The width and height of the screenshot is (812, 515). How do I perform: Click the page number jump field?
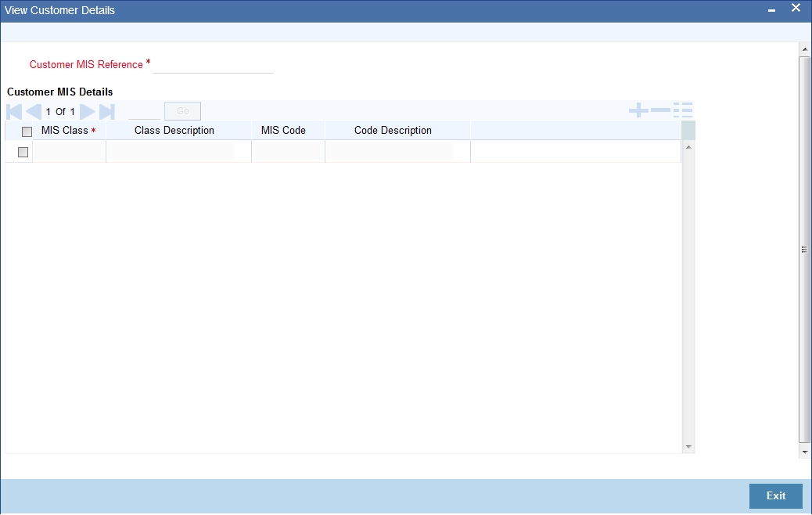[x=145, y=111]
